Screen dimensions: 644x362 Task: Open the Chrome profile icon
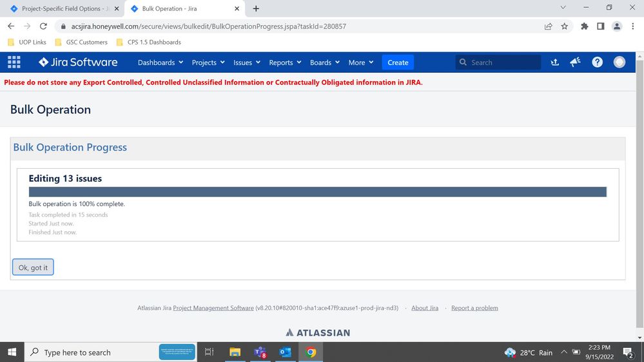pos(617,26)
